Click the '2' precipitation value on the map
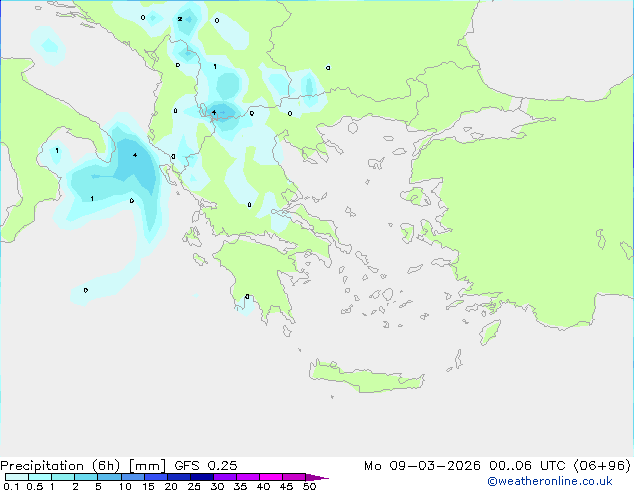Screen dimensions: 634x490 click(x=180, y=19)
